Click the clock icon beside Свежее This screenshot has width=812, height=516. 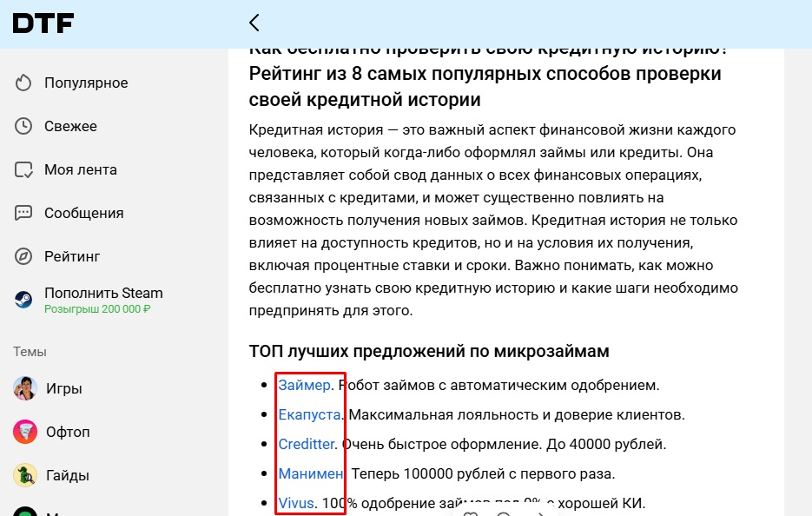(x=23, y=127)
